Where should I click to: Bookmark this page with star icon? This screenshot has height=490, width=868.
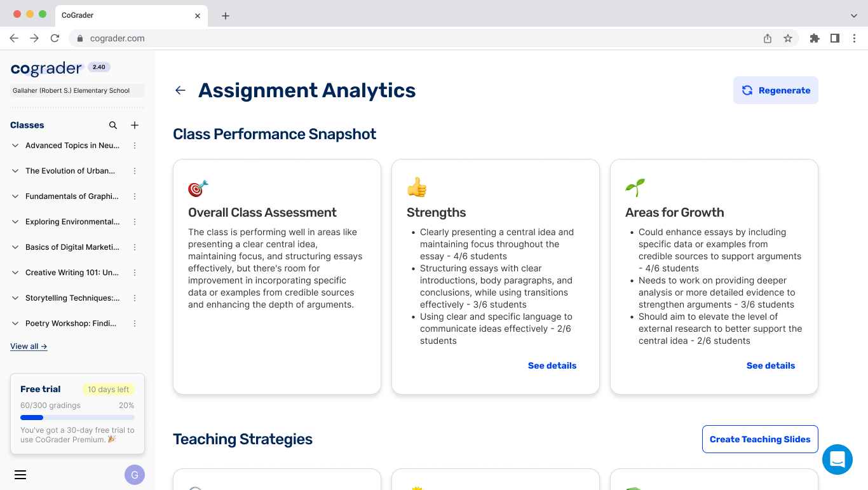click(788, 38)
